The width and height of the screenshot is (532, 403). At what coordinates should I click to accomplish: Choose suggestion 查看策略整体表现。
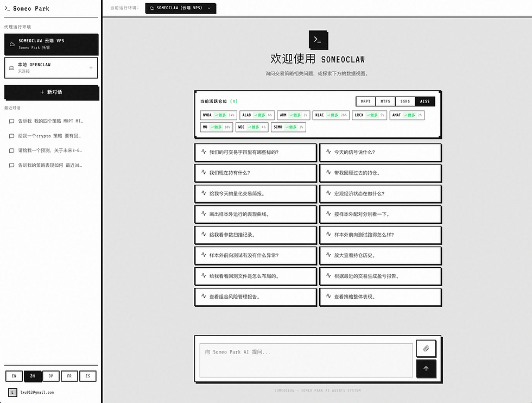pos(381,297)
